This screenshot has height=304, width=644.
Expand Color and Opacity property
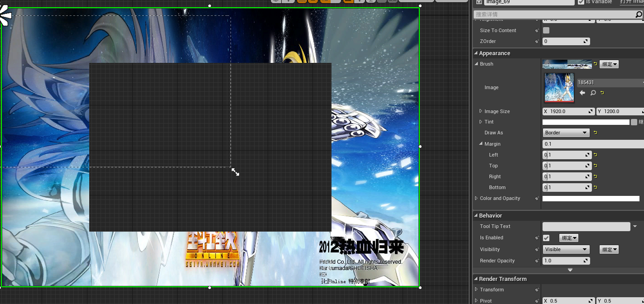476,198
